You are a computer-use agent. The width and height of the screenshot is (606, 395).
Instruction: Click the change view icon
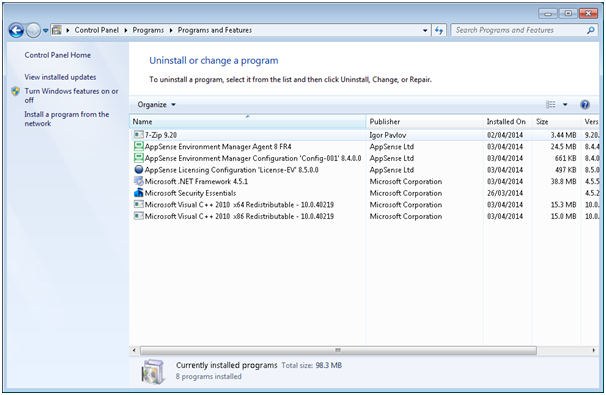coord(550,104)
